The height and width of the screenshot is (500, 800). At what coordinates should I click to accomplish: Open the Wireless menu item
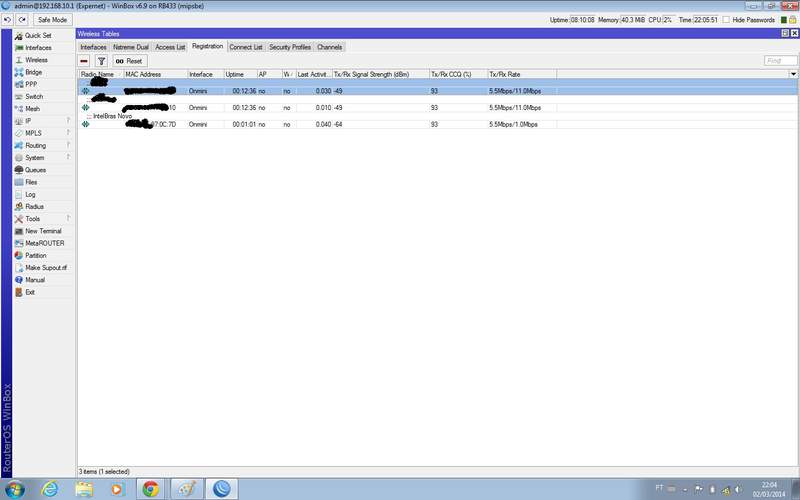pyautogui.click(x=36, y=60)
